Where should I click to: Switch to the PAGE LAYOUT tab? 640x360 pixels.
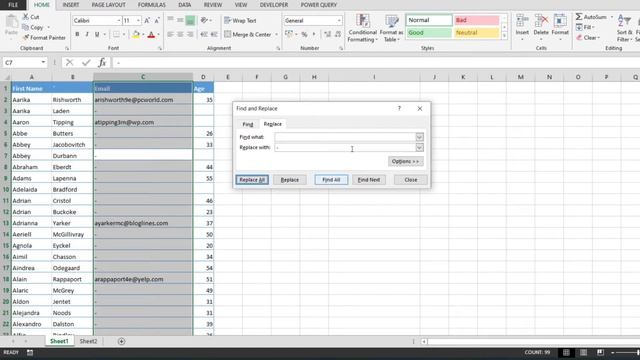coord(109,5)
